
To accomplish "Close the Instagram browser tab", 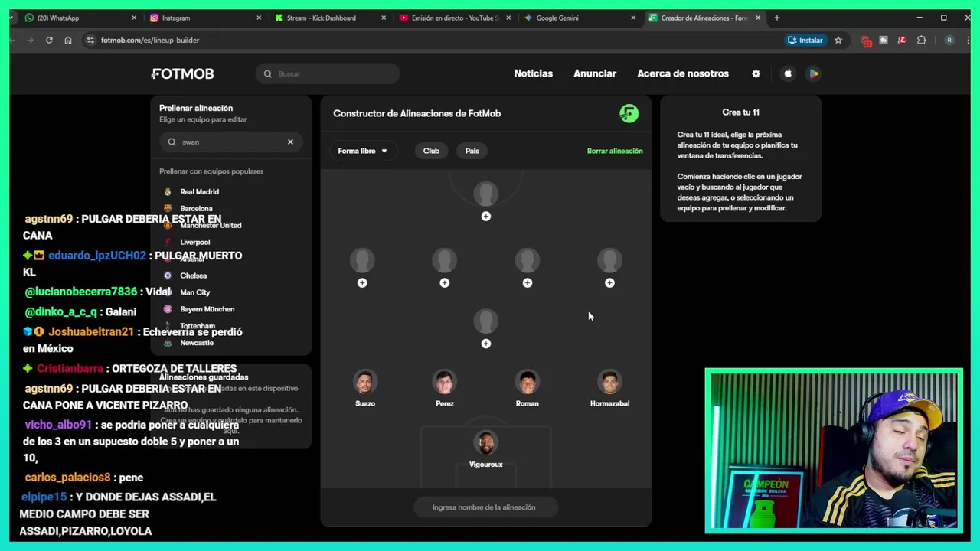I will (x=259, y=18).
